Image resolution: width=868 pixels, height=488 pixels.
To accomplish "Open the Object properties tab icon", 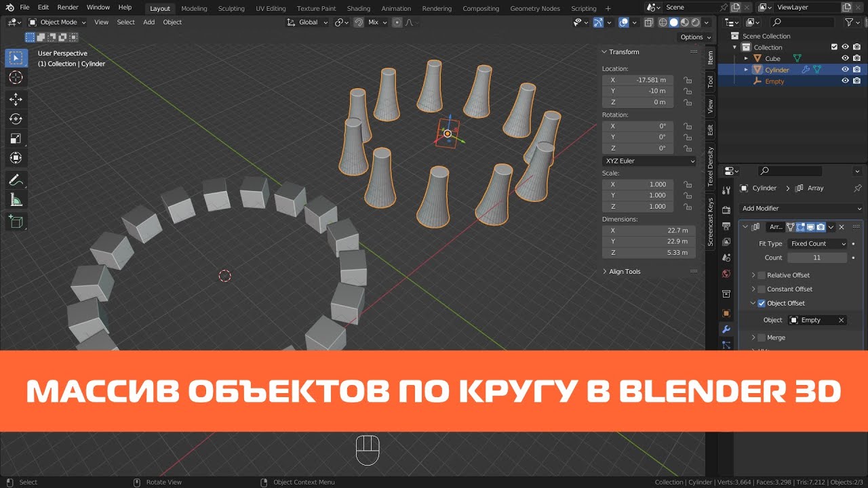I will coord(726,313).
